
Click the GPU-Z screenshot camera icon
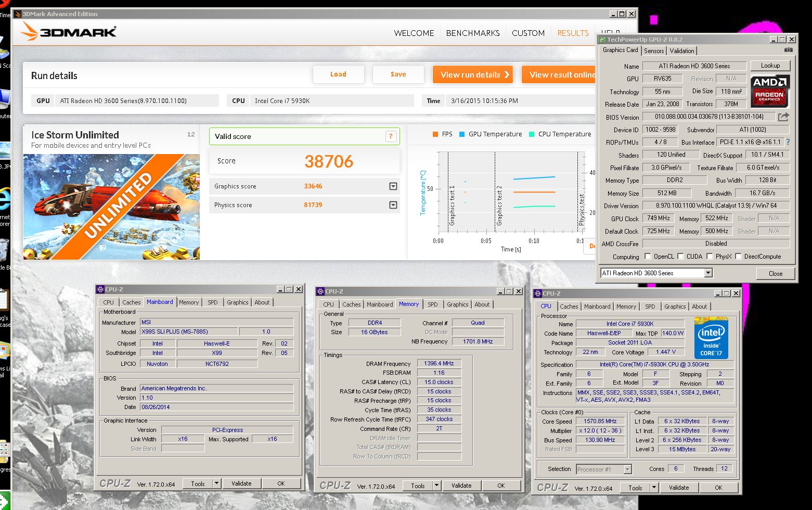pos(789,50)
